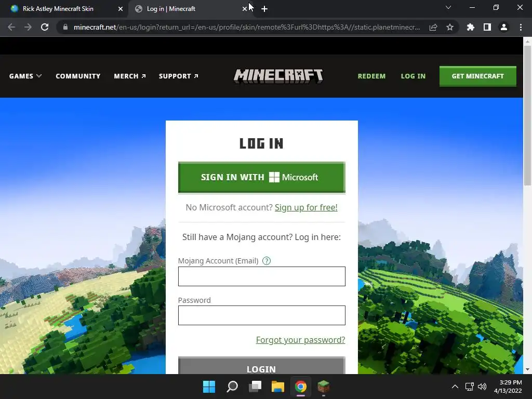Open the SUPPORT nav link
The image size is (532, 399).
point(179,76)
